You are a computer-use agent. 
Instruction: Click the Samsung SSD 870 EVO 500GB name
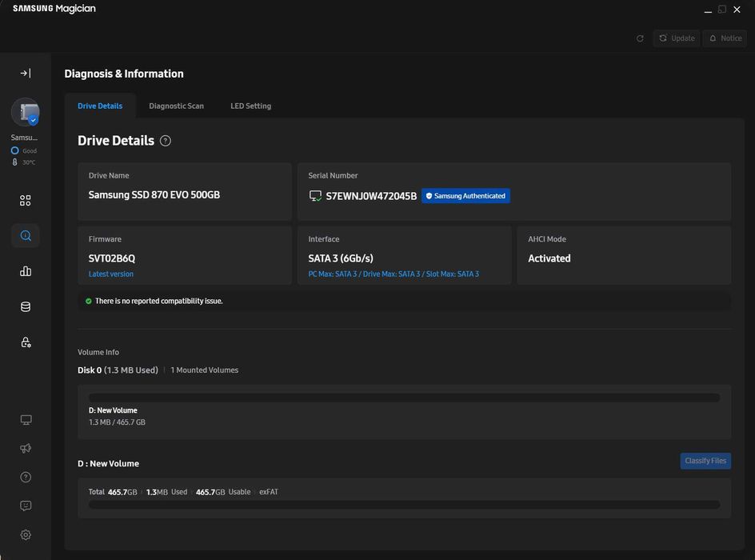154,195
